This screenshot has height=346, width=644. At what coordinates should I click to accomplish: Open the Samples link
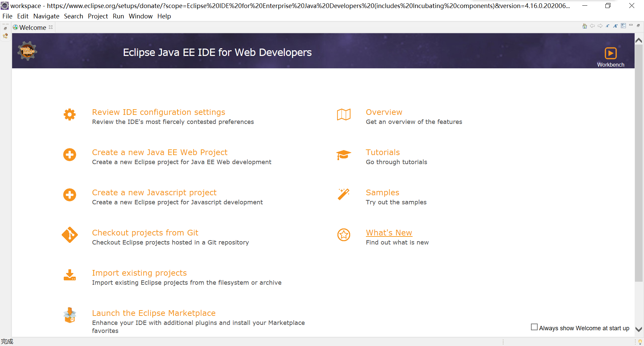coord(382,193)
